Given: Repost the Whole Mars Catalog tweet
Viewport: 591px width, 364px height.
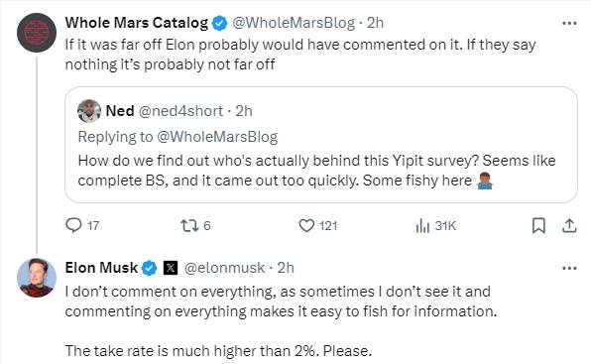Looking at the screenshot, I should pos(188,226).
